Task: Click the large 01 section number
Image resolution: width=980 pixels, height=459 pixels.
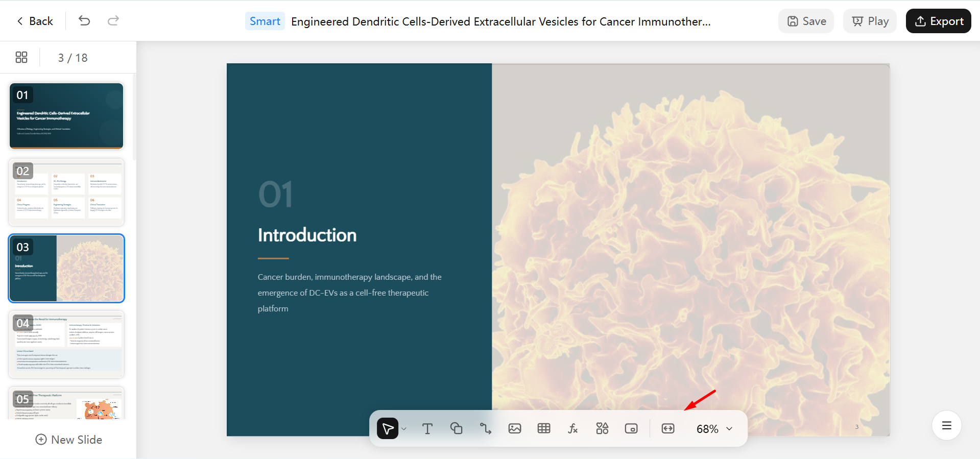Action: coord(276,195)
